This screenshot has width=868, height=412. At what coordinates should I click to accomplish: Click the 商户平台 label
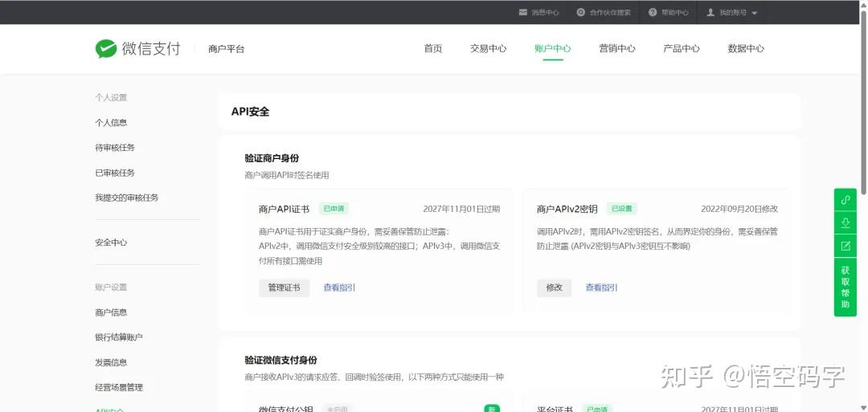(227, 49)
